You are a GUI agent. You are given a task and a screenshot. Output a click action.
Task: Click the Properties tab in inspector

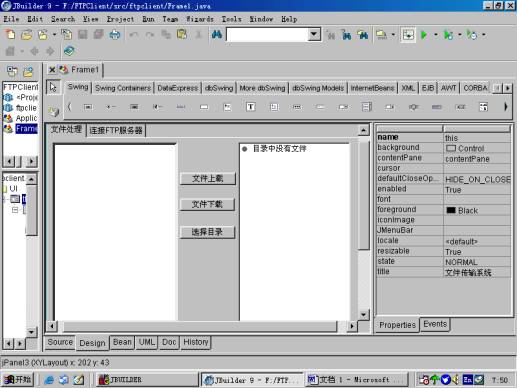(x=397, y=325)
